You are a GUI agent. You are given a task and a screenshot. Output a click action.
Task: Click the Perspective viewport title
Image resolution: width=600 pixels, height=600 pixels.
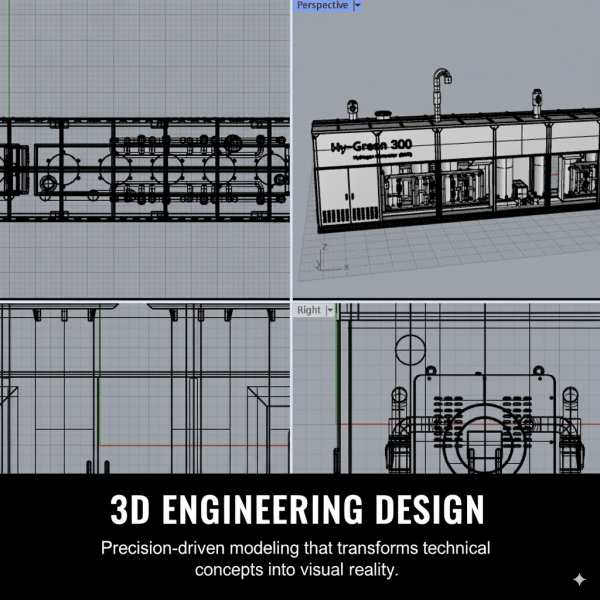[x=322, y=6]
